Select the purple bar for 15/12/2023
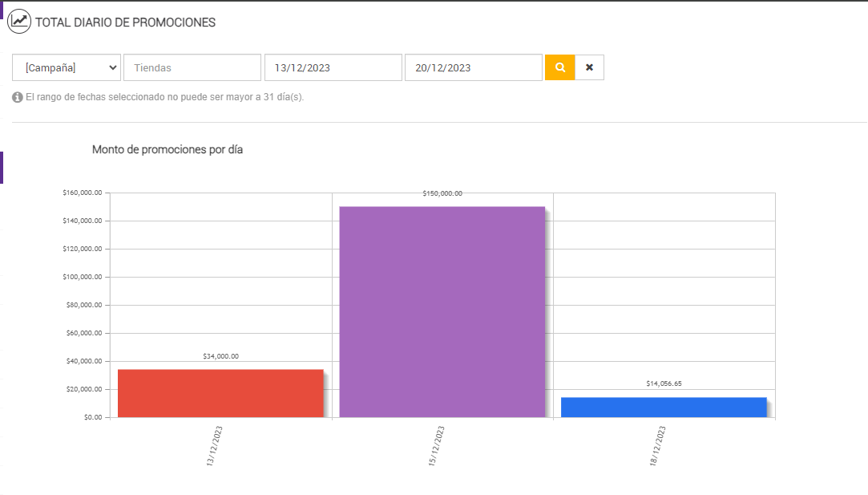 tap(442, 312)
